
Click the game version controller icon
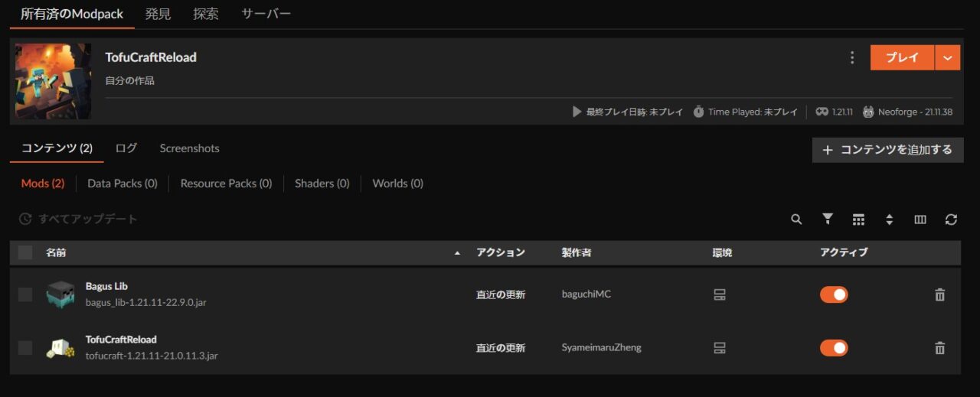tap(822, 112)
